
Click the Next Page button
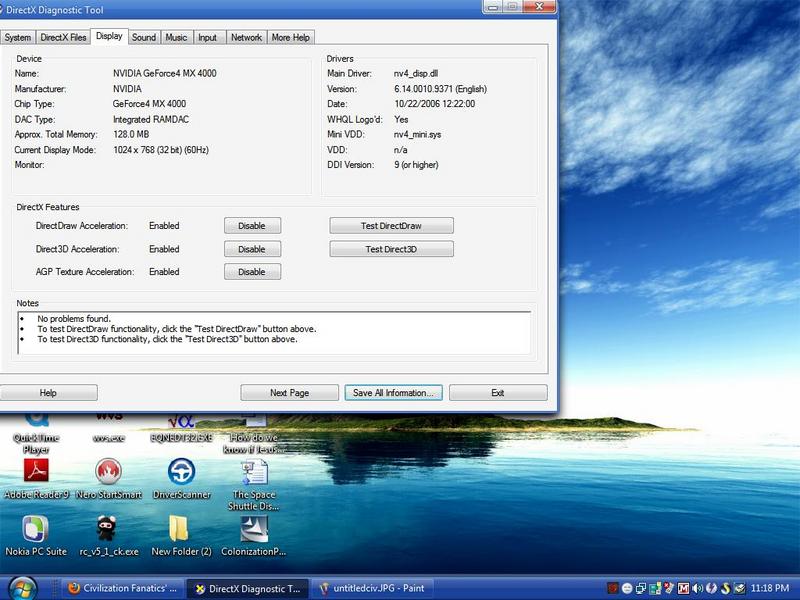pyautogui.click(x=289, y=393)
